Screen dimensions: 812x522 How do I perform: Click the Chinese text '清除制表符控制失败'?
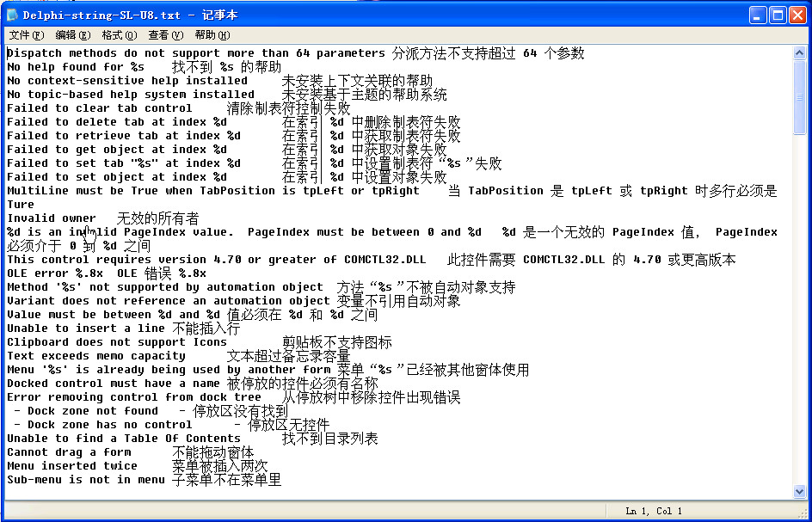pos(289,108)
